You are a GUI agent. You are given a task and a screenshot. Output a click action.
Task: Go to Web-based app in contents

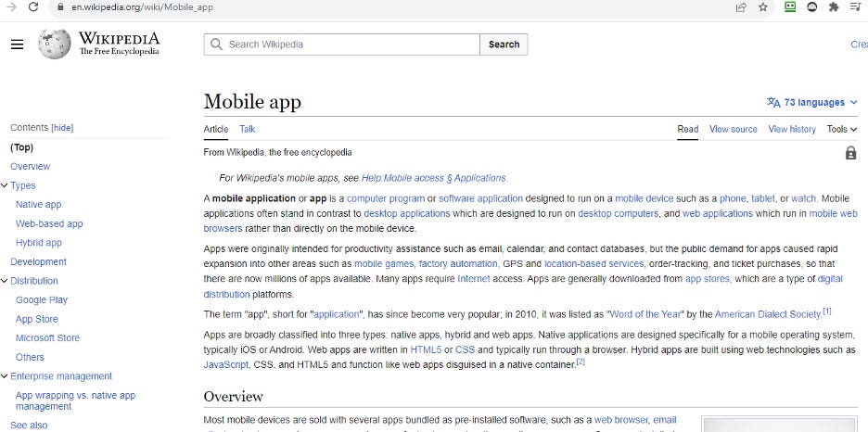[x=49, y=223]
